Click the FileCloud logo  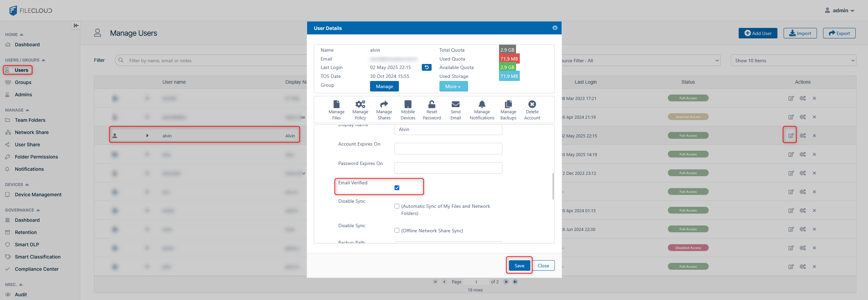pyautogui.click(x=31, y=11)
